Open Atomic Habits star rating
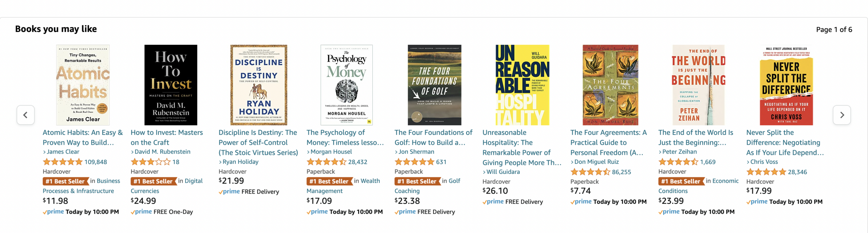This screenshot has width=868, height=233. pyautogui.click(x=63, y=162)
